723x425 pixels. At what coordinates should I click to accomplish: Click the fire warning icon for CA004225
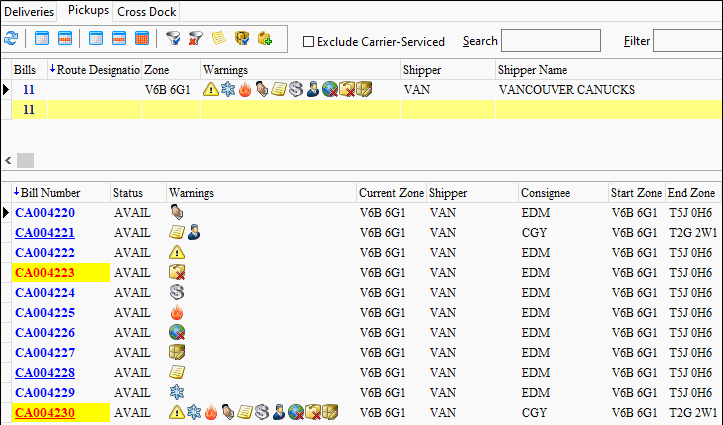[177, 313]
